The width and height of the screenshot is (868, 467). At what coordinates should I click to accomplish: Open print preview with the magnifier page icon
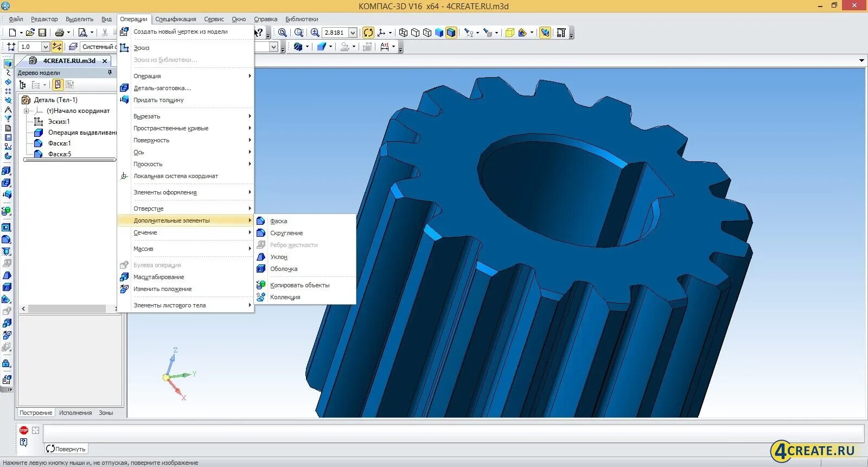point(83,33)
